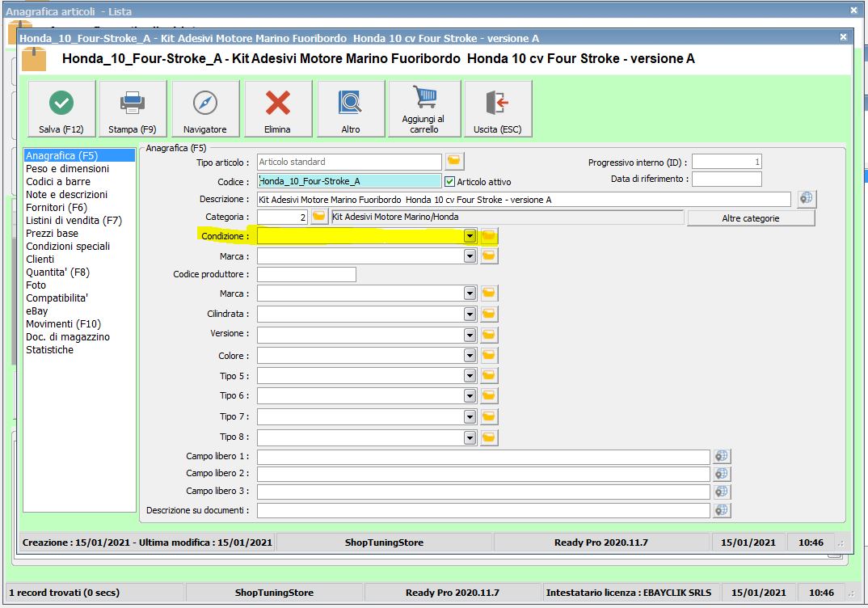This screenshot has width=868, height=608.
Task: Open the Clienti section
Action: pyautogui.click(x=40, y=260)
